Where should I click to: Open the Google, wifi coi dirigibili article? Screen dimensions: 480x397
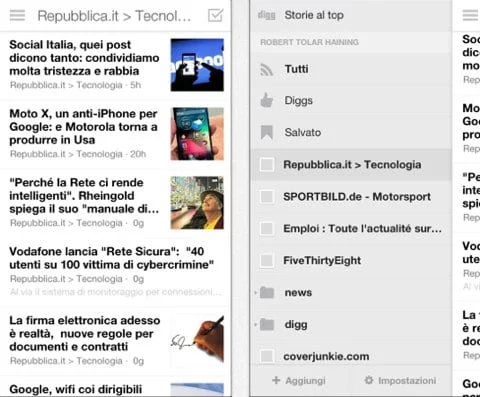click(76, 389)
